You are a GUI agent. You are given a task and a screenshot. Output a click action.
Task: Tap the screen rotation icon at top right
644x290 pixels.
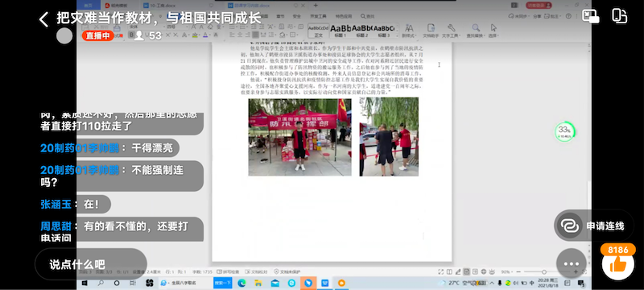click(x=619, y=16)
